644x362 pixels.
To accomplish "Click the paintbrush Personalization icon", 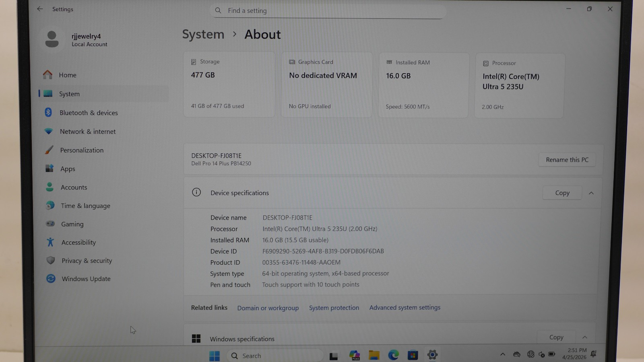I will [x=49, y=150].
